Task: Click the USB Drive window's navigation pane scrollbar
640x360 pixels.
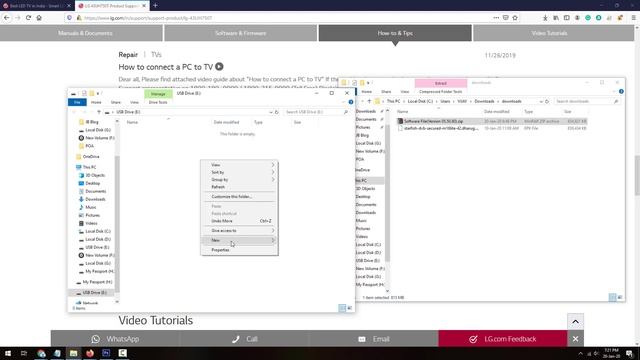Action: (x=117, y=224)
